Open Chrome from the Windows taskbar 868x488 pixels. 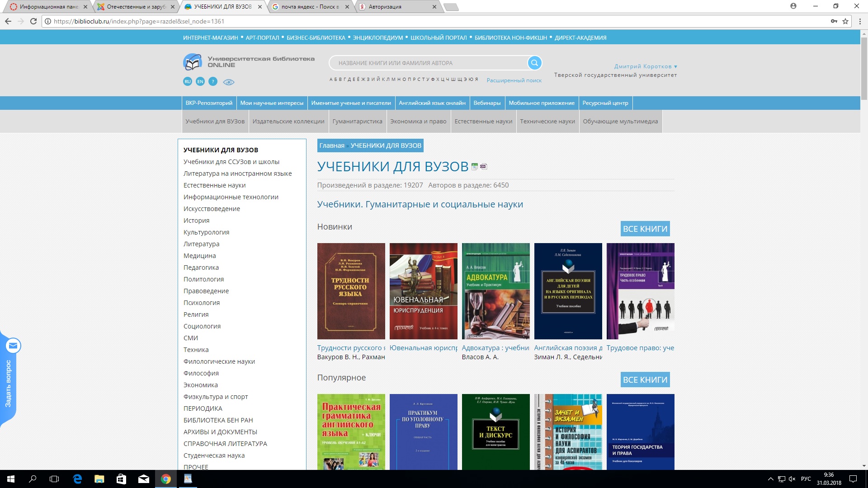click(x=166, y=479)
